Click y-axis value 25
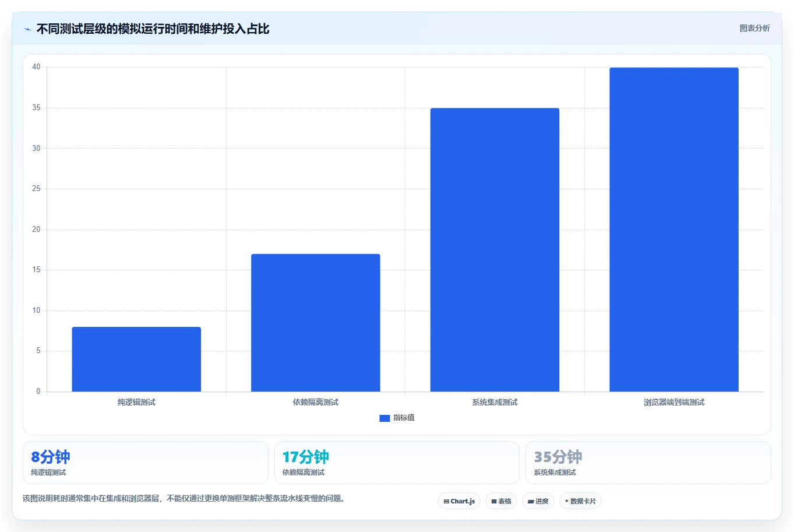Viewport: 794px width, 532px height. [36, 189]
